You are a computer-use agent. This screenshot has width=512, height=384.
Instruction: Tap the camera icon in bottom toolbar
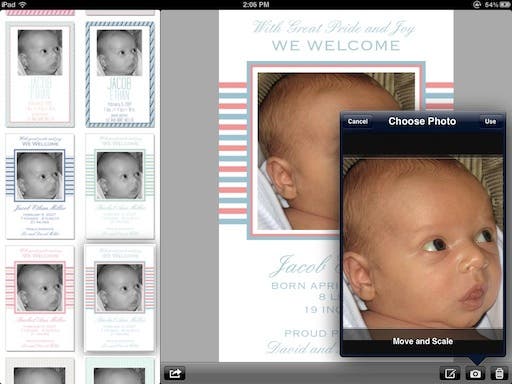[x=475, y=373]
